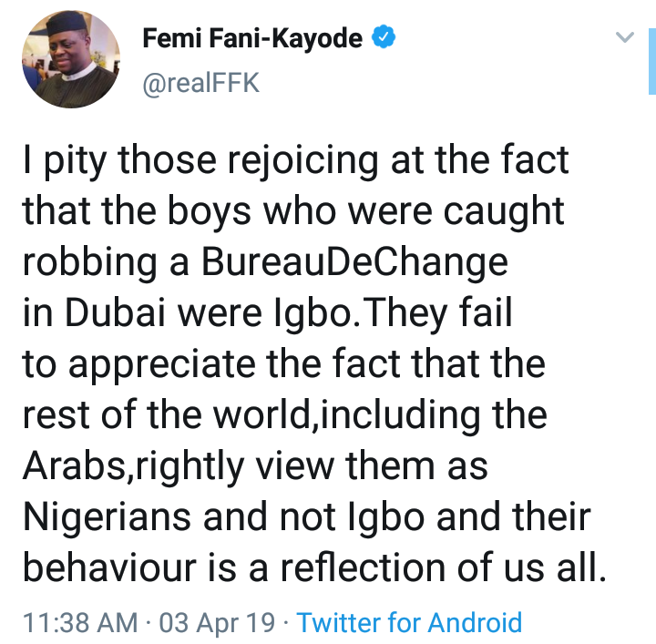Click the Femi Fani-Kayode display name
The image size is (656, 644).
pos(253,39)
